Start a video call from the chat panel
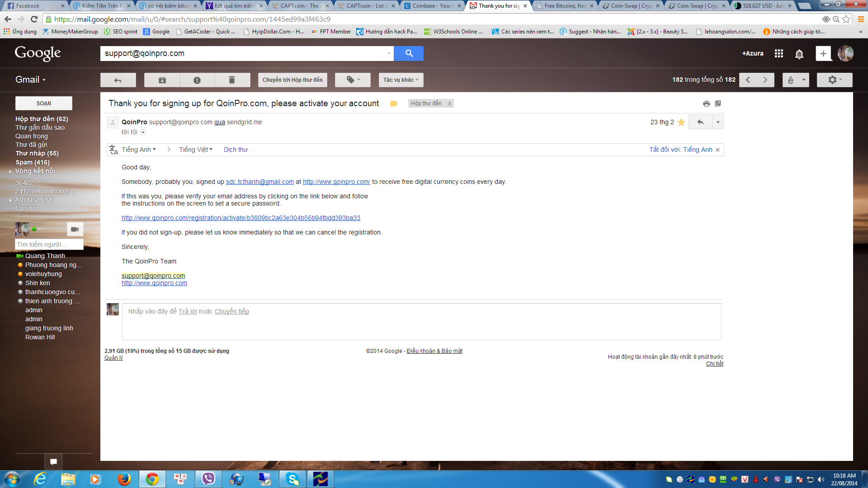 coord(75,229)
